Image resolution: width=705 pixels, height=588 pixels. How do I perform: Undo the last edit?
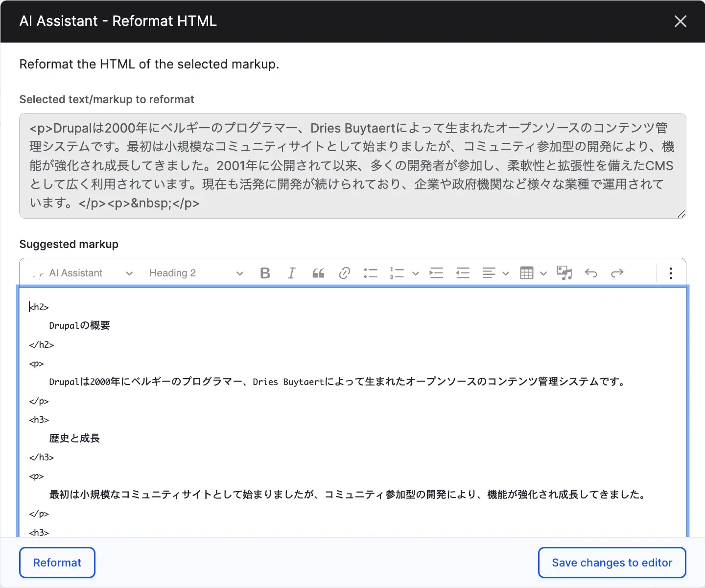click(x=591, y=273)
